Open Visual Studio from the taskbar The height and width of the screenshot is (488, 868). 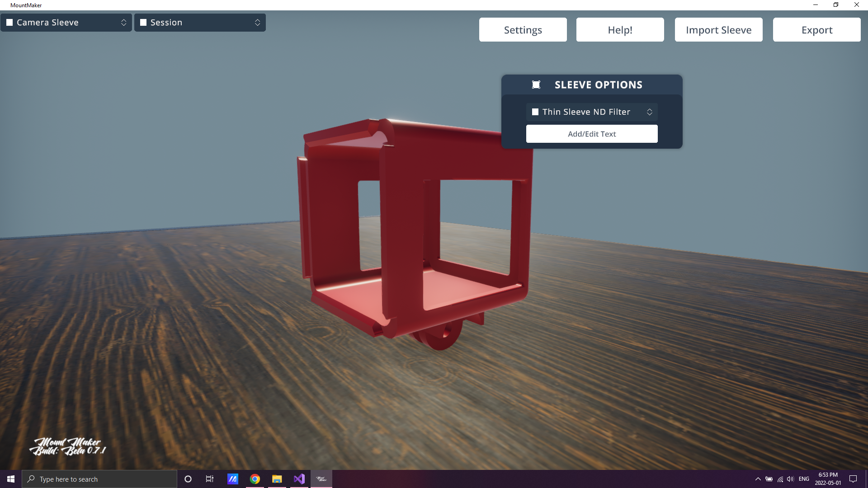click(x=299, y=479)
